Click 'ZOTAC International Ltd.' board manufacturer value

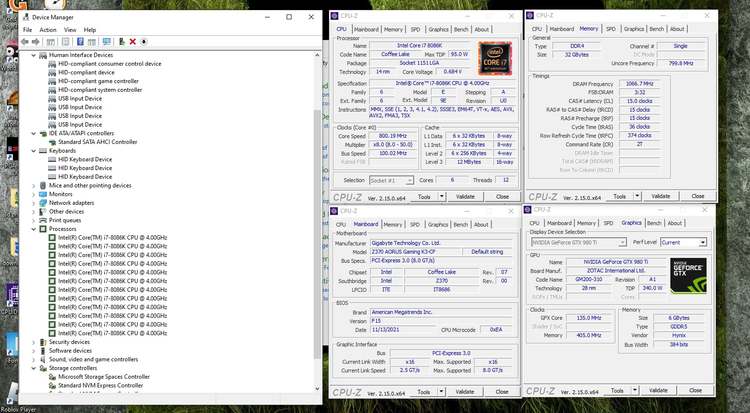click(x=616, y=270)
